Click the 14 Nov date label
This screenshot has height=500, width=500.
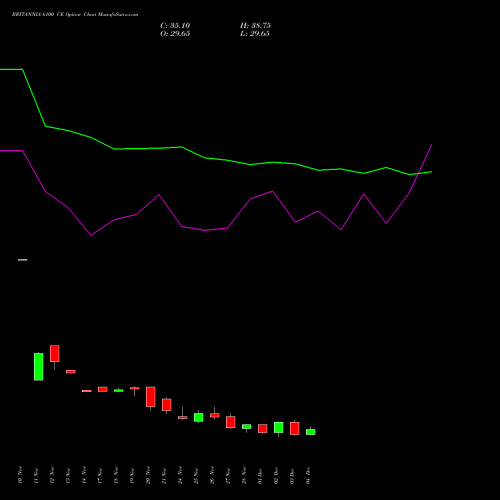(x=84, y=475)
